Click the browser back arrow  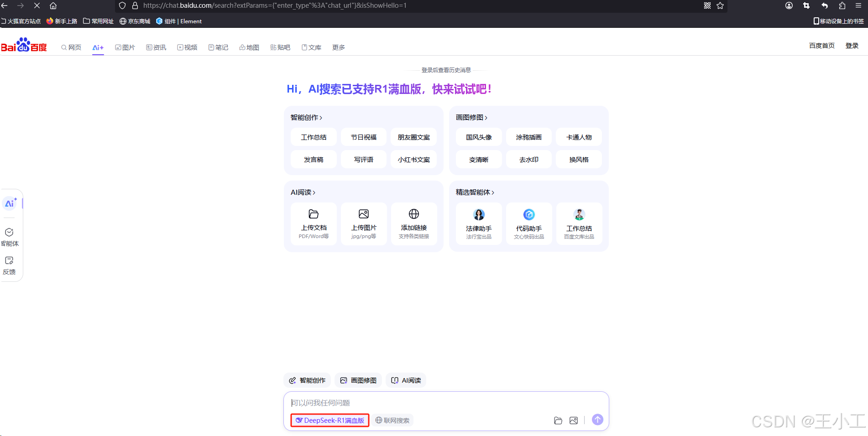tap(5, 5)
